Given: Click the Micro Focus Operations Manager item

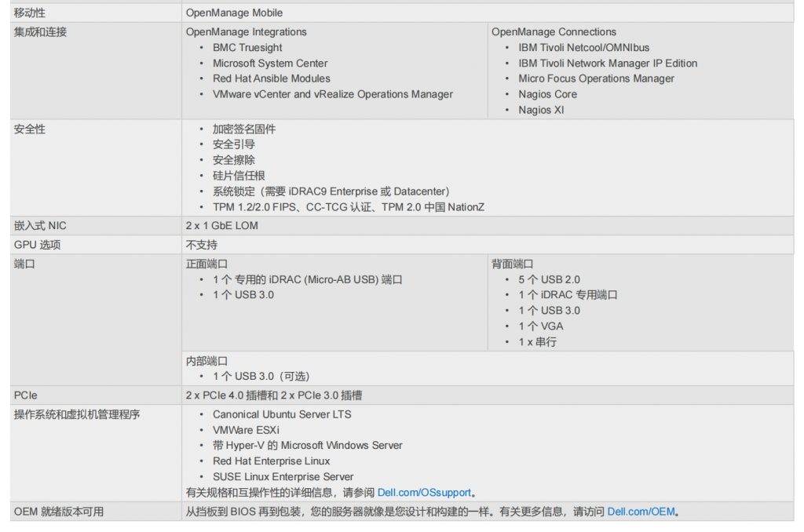Looking at the screenshot, I should pos(596,78).
